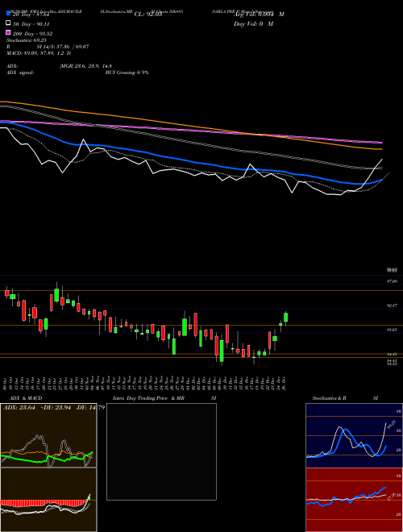Click the last green candlestick on the price chart
The height and width of the screenshot is (532, 403).
tap(285, 318)
